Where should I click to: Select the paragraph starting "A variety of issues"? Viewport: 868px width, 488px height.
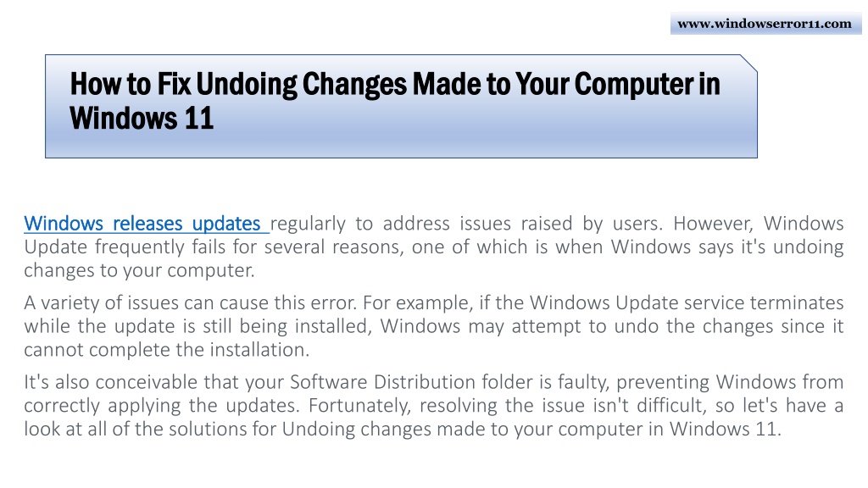pyautogui.click(x=433, y=326)
